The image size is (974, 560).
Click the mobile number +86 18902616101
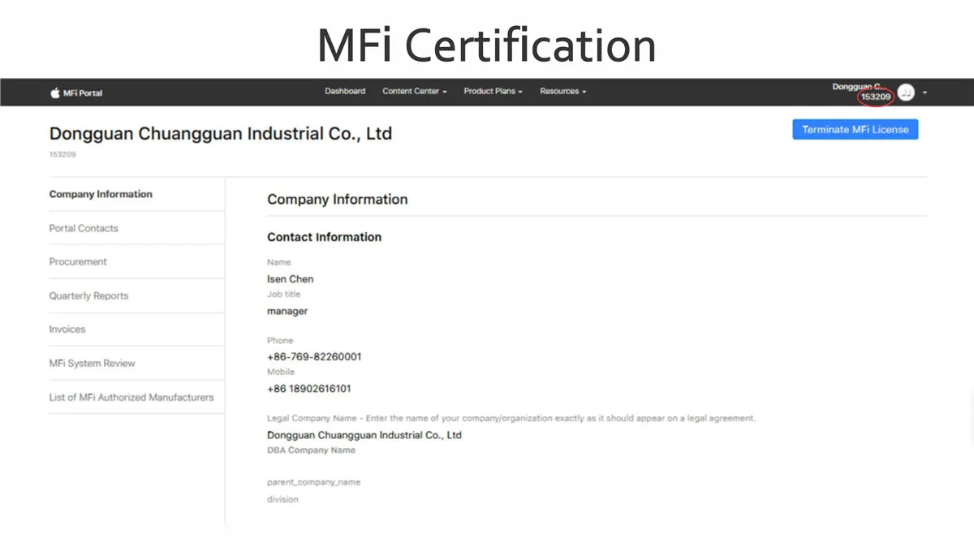309,389
